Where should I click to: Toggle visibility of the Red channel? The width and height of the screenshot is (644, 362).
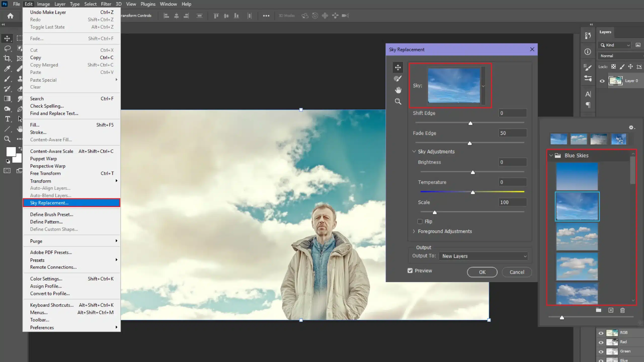point(601,342)
